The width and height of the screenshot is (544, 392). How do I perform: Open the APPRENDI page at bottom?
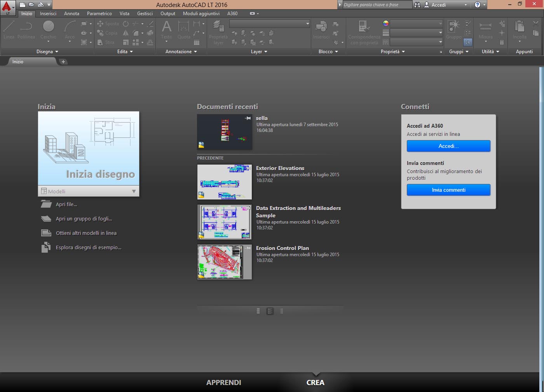[x=223, y=382]
